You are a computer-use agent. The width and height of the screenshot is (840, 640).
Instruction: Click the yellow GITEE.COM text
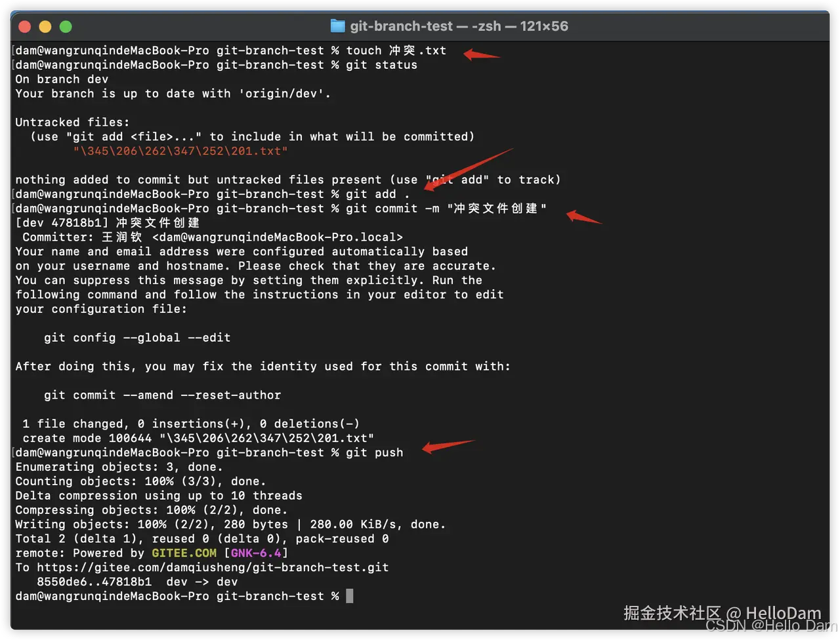click(x=184, y=553)
